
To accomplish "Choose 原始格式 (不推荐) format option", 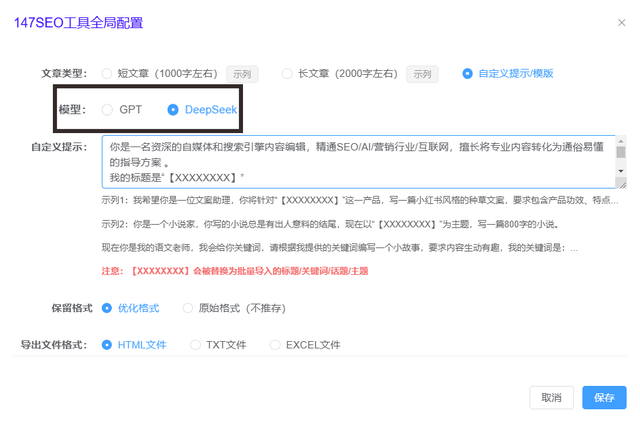I will click(189, 308).
